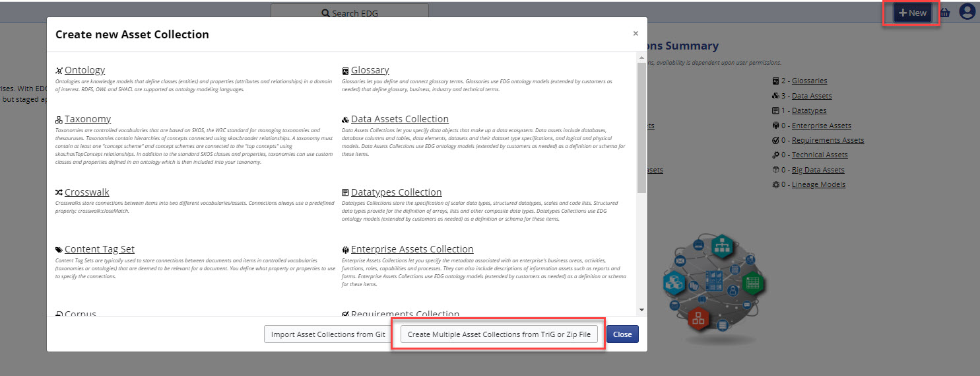Screen dimensions: 980x376
Task: Click the Data Assets Collection icon
Action: click(x=345, y=120)
